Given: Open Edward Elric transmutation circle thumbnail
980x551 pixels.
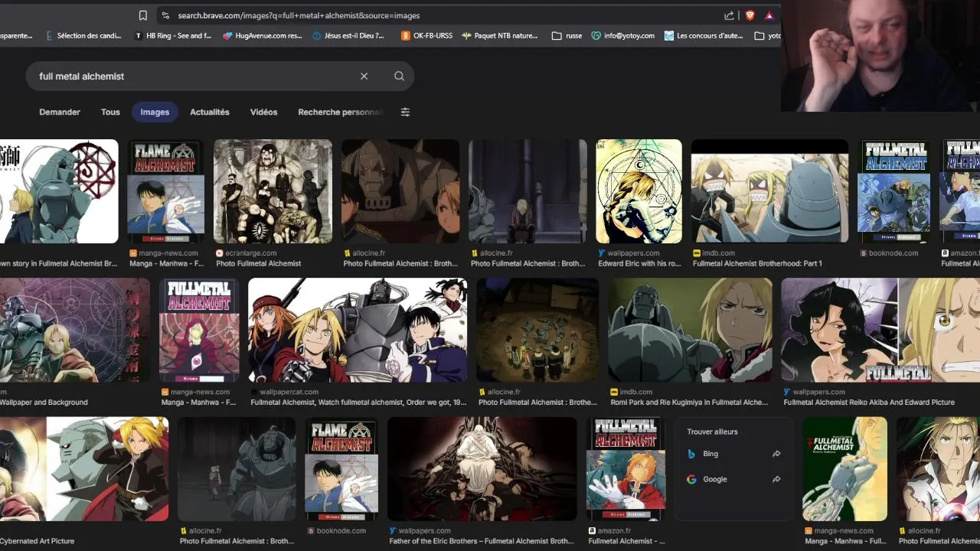Looking at the screenshot, I should 639,191.
